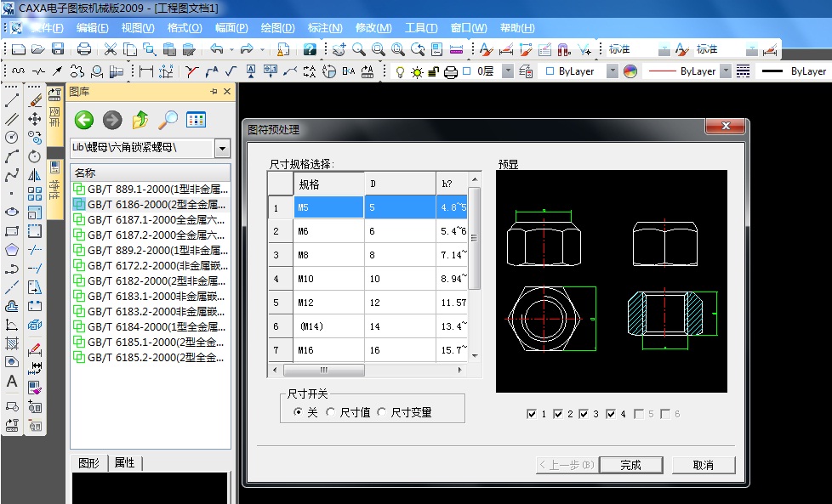Open the Undo history dropdown arrow
832x504 pixels.
pos(231,49)
